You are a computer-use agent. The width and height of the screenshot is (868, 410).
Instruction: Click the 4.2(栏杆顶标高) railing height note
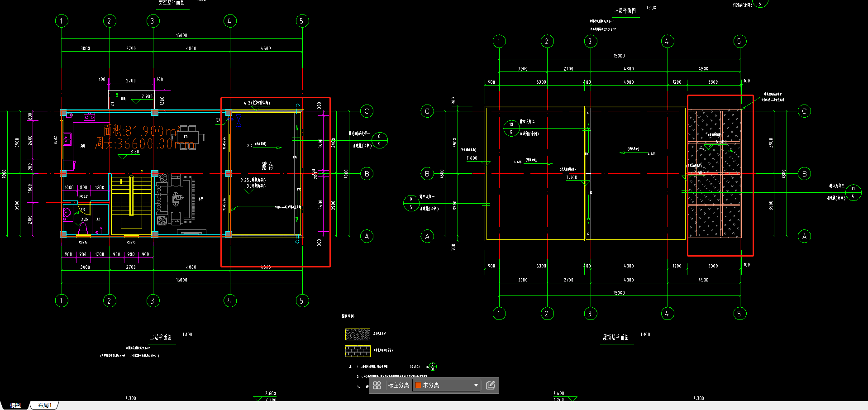257,103
